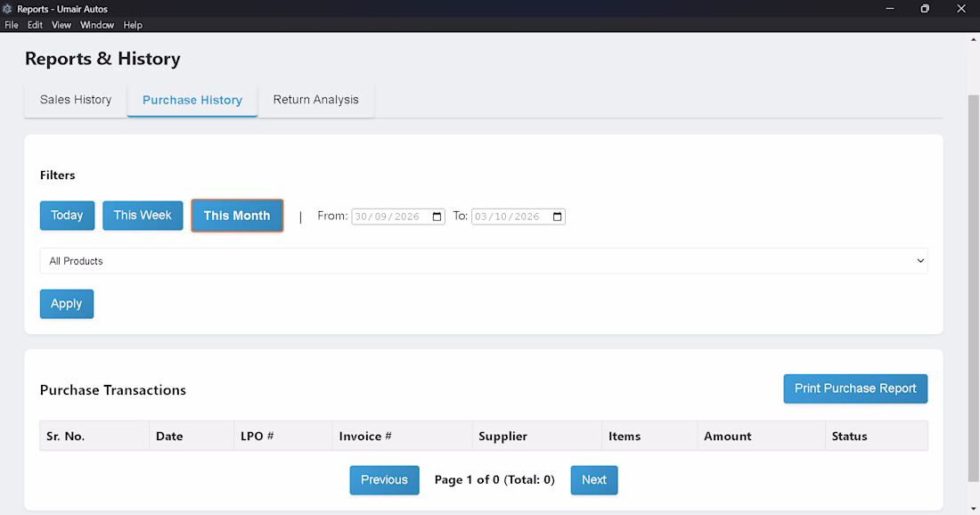Apply the selected filters
Screen dimensions: 980x515
67,304
